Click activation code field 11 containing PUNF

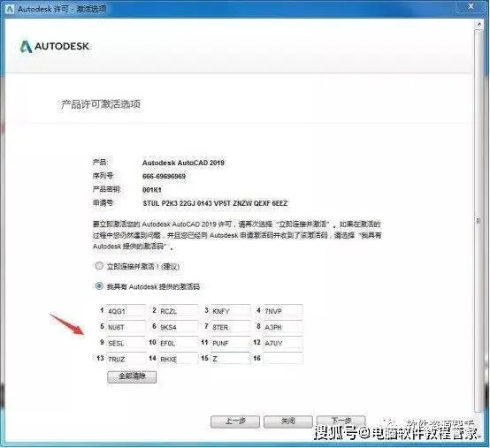(x=231, y=343)
